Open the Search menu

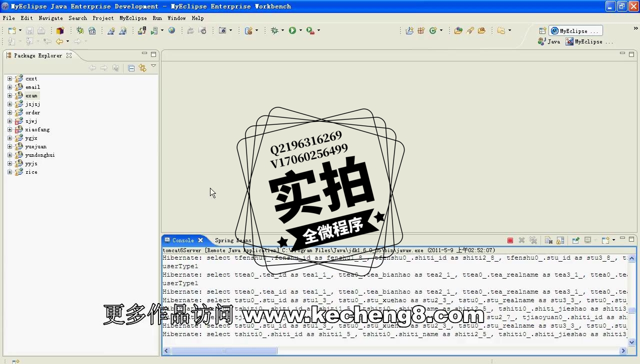click(x=77, y=18)
